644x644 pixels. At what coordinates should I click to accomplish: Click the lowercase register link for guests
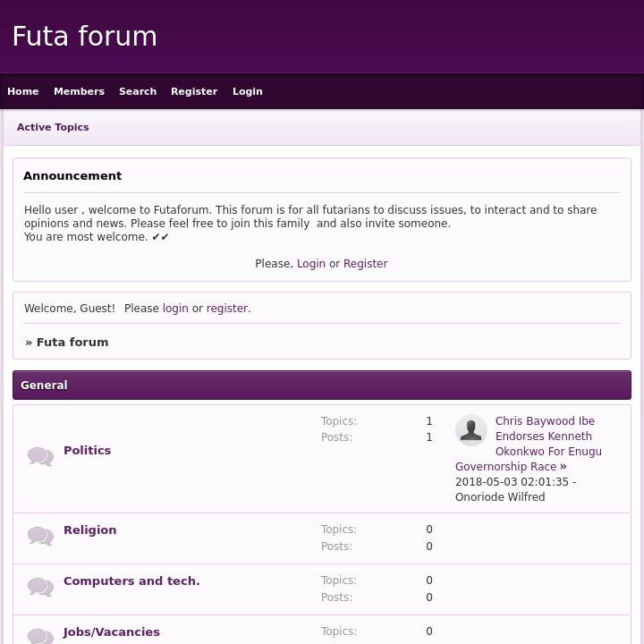pyautogui.click(x=227, y=309)
